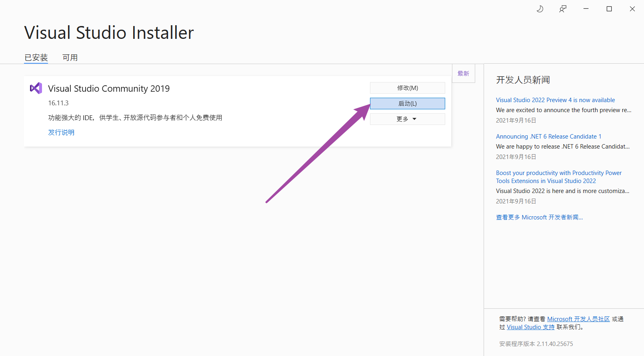Open Announcing .NET 6 Release Candidate 1 link

point(549,137)
